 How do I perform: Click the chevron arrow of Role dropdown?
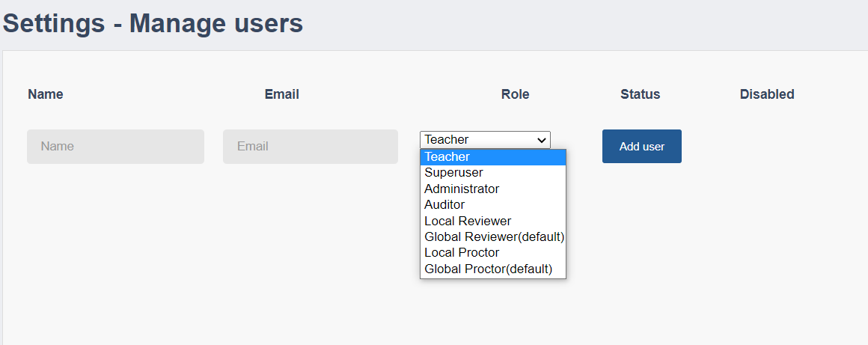[x=542, y=140]
